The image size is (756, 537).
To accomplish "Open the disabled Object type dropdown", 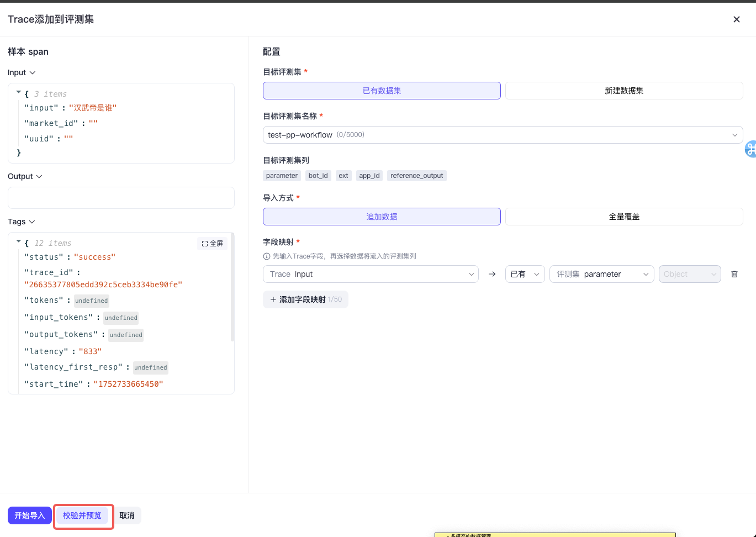I will (690, 274).
